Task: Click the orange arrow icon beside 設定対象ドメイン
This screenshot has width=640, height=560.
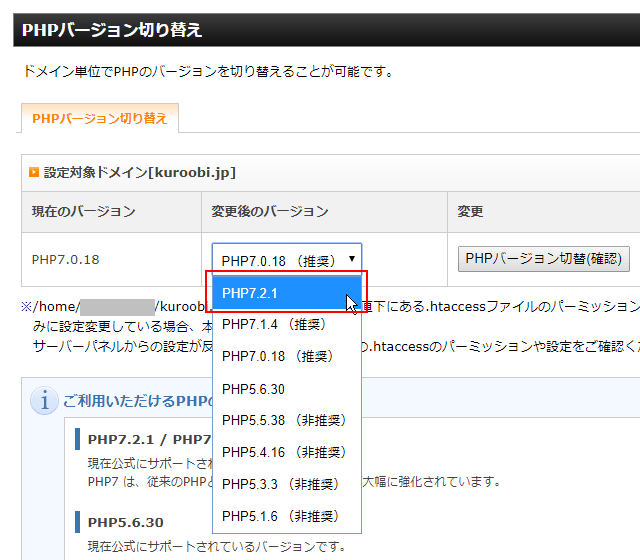Action: click(x=34, y=172)
